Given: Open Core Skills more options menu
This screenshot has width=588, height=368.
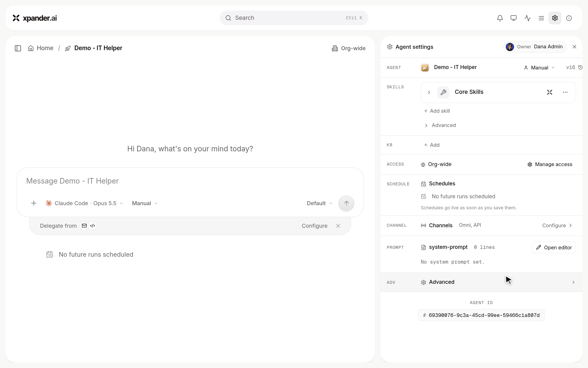Looking at the screenshot, I should click(x=565, y=92).
